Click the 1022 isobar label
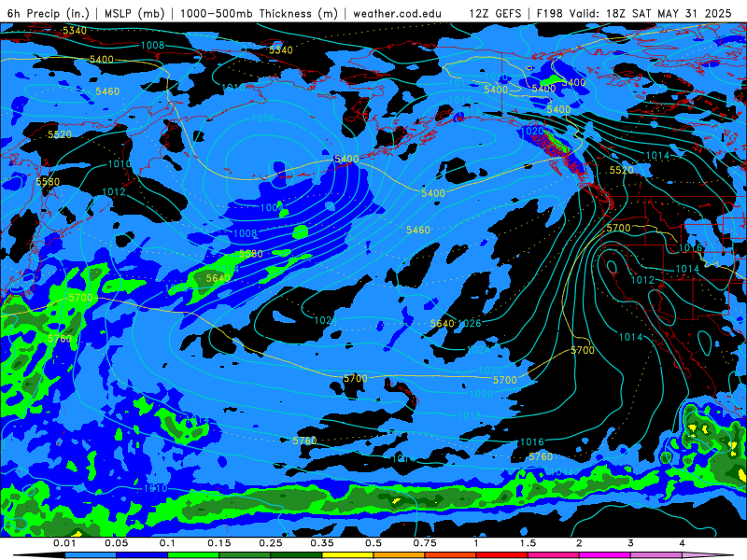Screen dimensions: 747x560 pos(489,370)
